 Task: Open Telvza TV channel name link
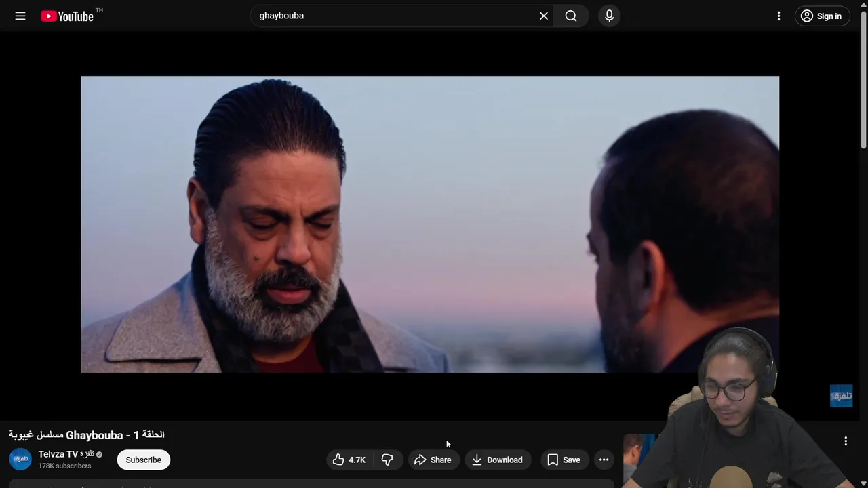tap(66, 454)
